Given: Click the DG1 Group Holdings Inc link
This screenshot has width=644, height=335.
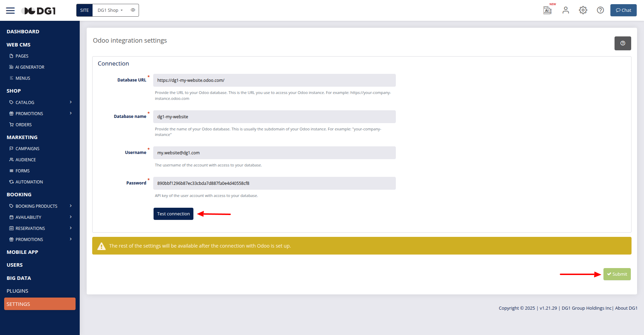Looking at the screenshot, I should point(586,308).
